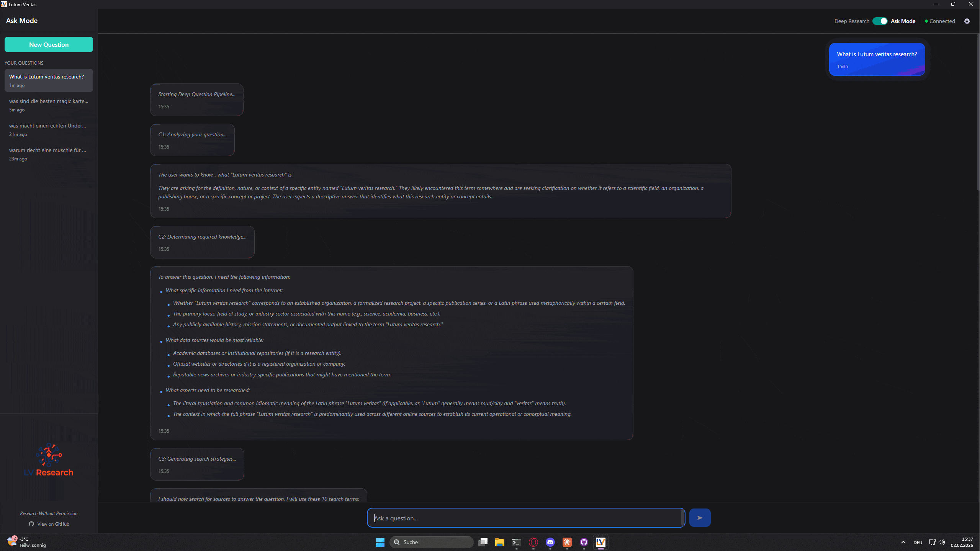Open the volume control in system tray
Screen dimensions: 980x551
942,542
